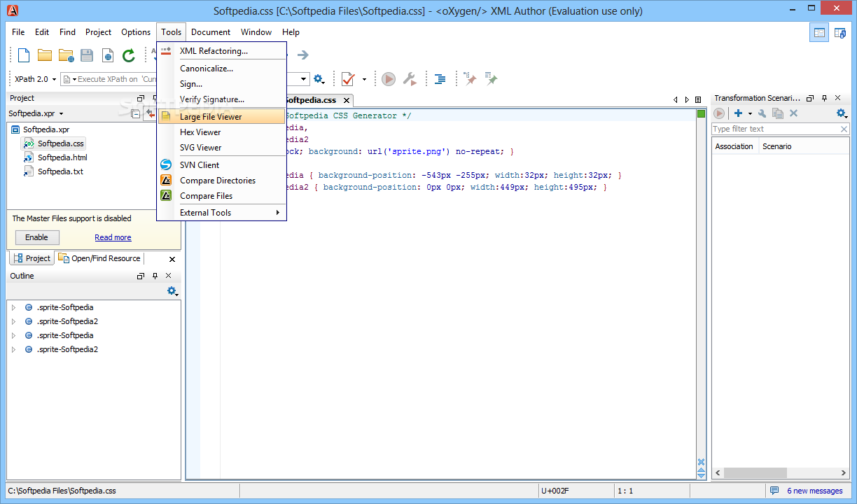Image resolution: width=857 pixels, height=504 pixels.
Task: Click the red pushpin toolbar icon
Action: coord(471,79)
